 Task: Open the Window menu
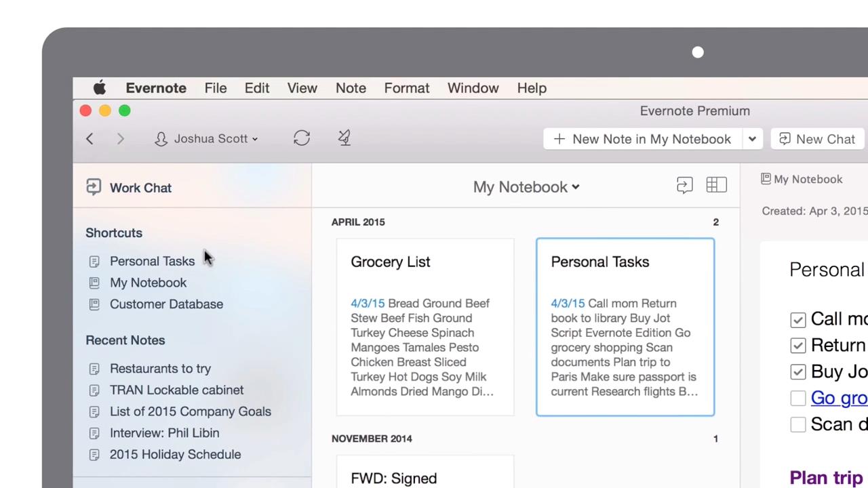coord(473,88)
